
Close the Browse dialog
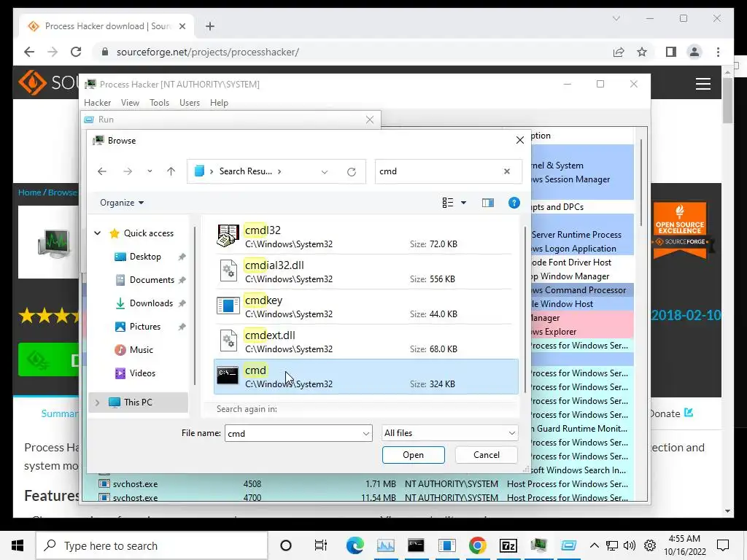click(x=519, y=140)
